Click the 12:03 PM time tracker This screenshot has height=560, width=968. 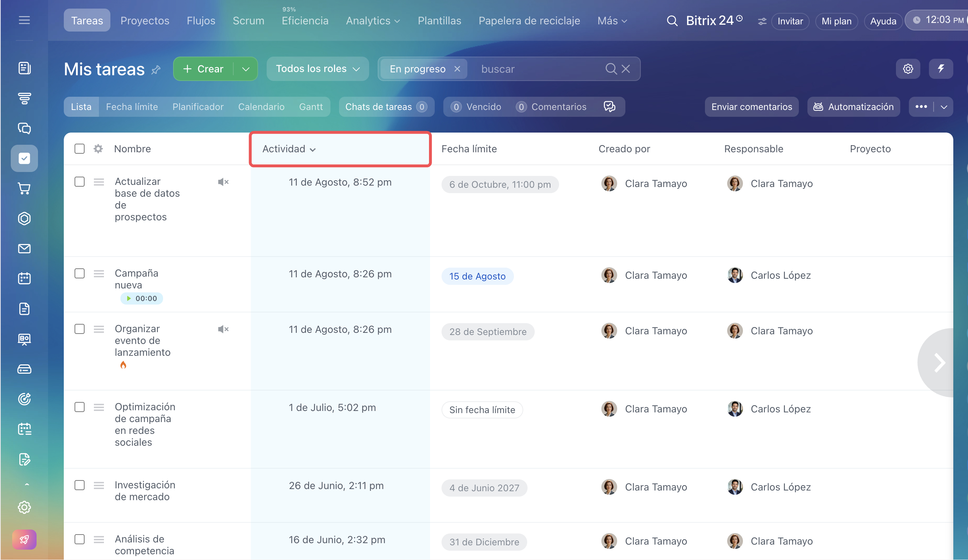point(937,20)
